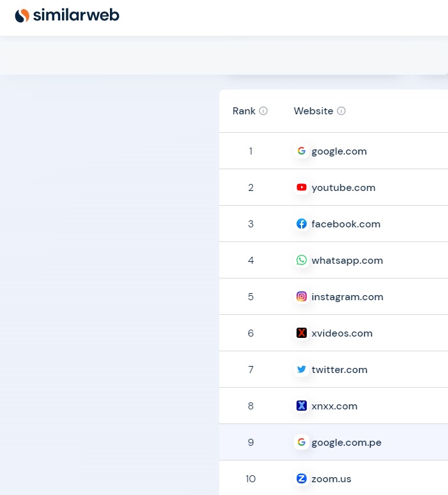Click the xvideos favicon
The height and width of the screenshot is (495, 448).
(x=302, y=333)
